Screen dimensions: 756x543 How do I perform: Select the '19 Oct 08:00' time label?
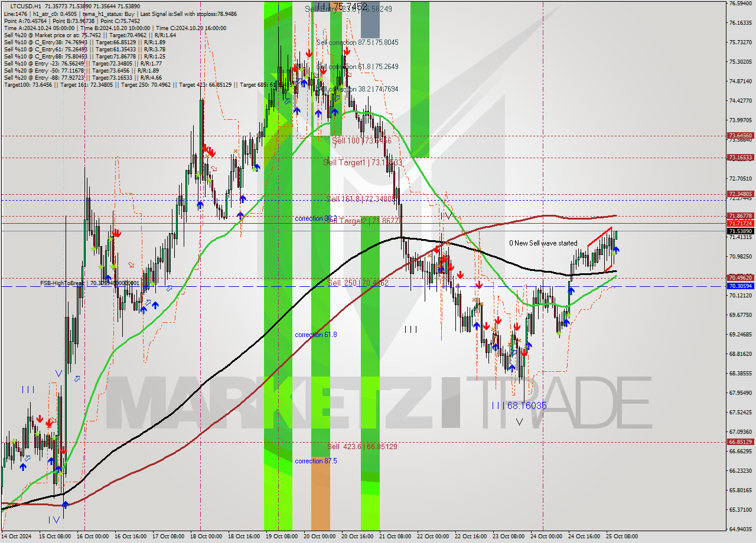pyautogui.click(x=282, y=537)
